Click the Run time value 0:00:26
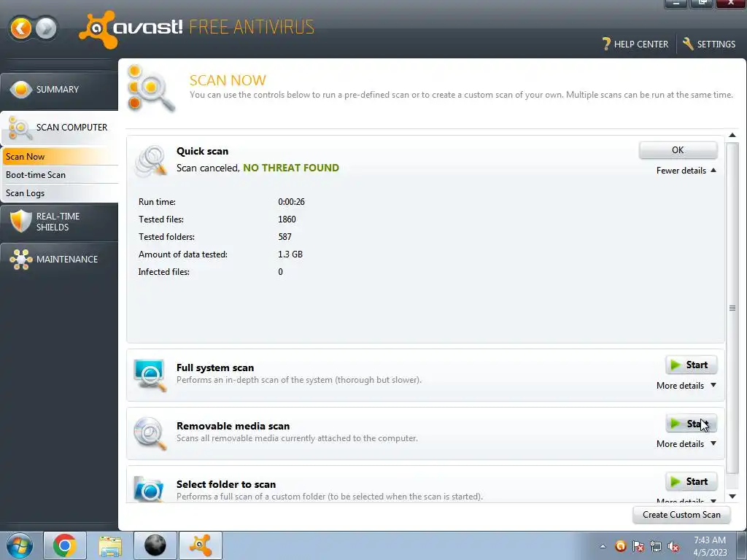 [x=291, y=202]
